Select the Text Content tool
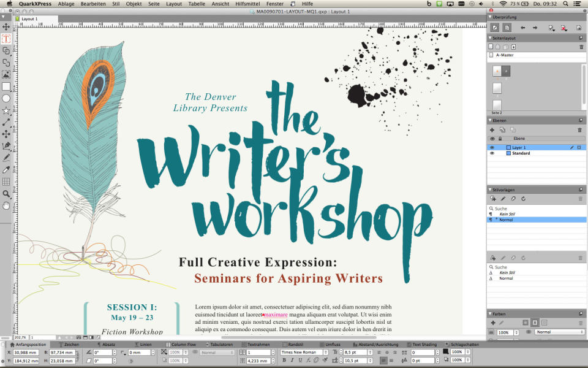The height and width of the screenshot is (368, 588). coord(6,39)
